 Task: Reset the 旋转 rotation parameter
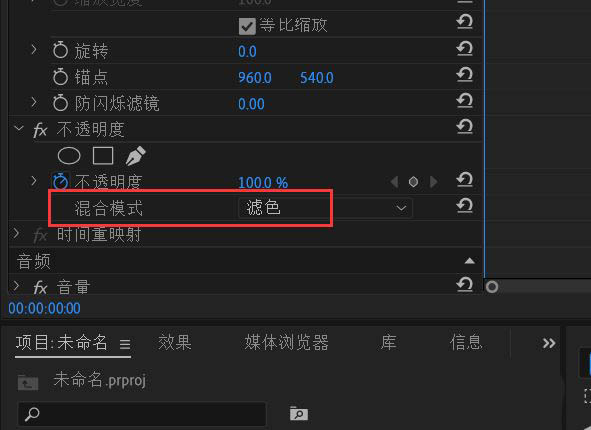464,49
